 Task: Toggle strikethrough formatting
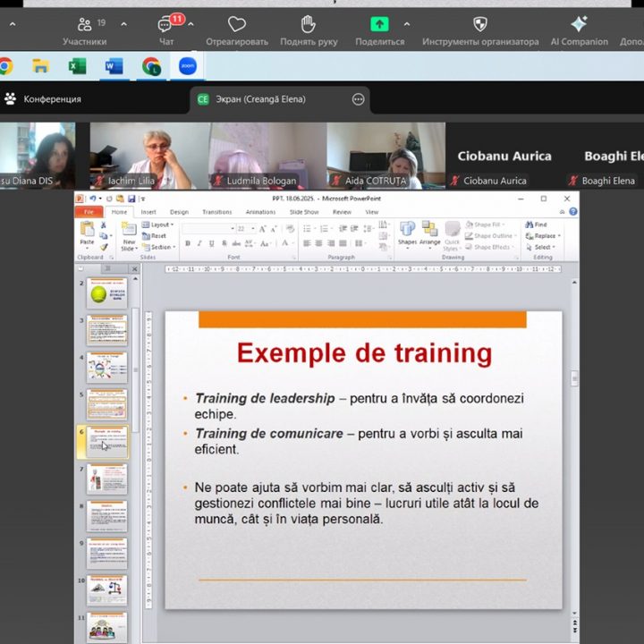236,243
